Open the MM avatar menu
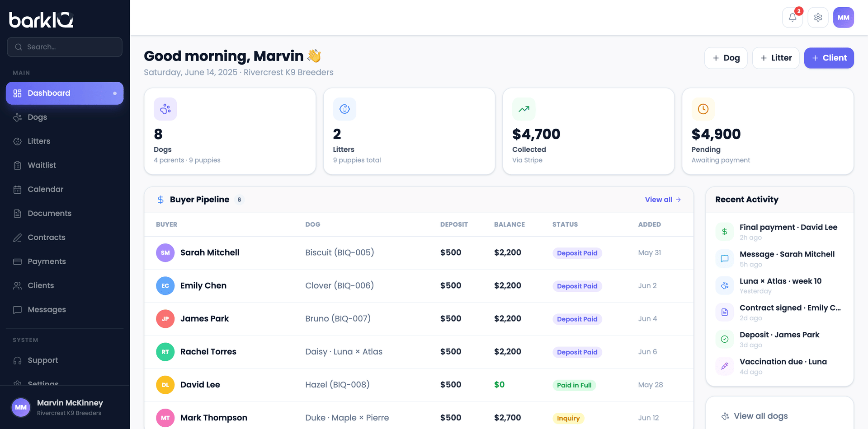 844,17
